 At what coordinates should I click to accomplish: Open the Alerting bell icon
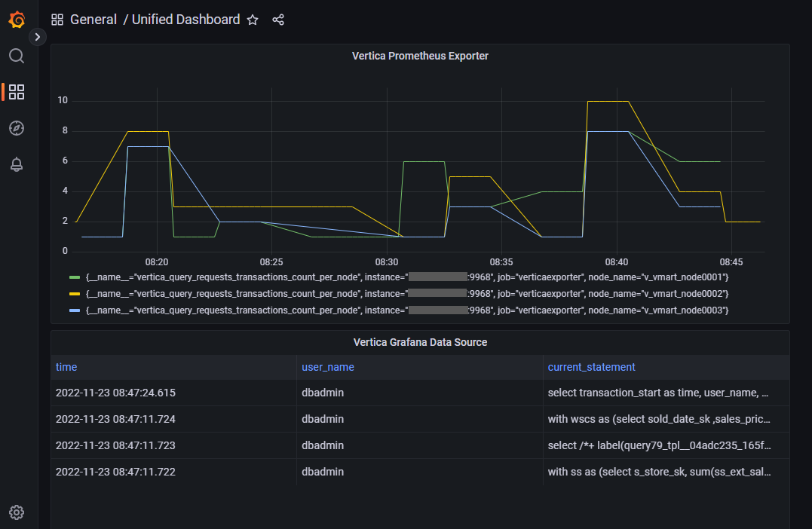click(x=17, y=164)
